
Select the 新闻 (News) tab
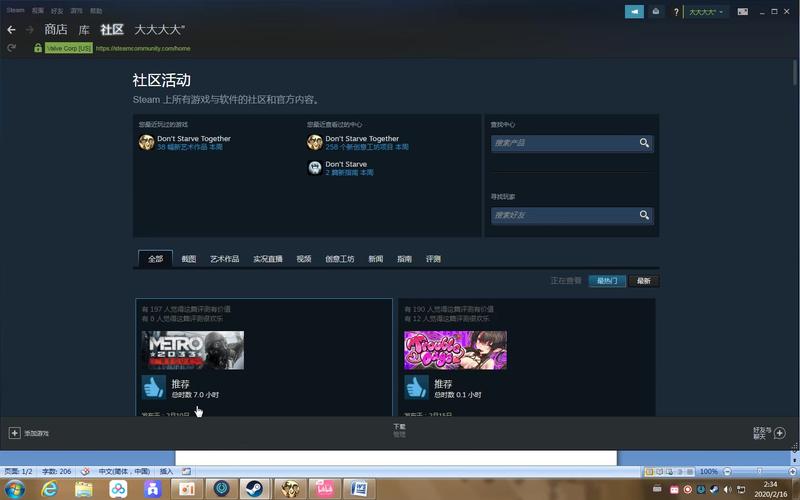pos(376,259)
